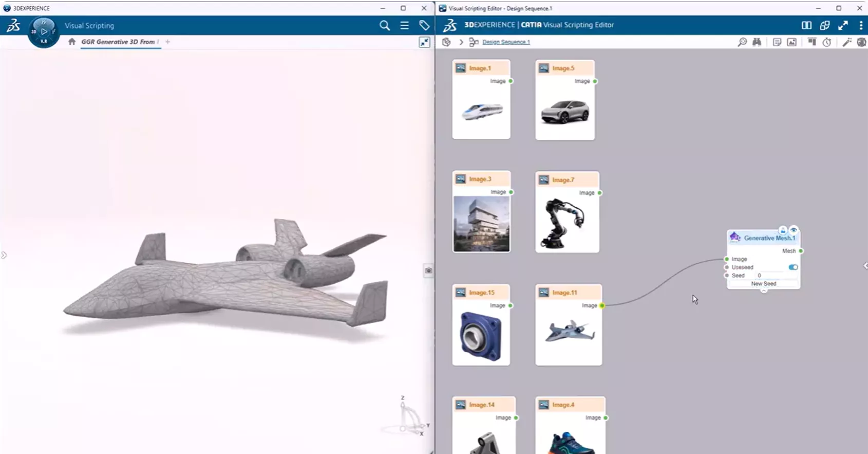Click the zoom search icon in editor toolbar
The image size is (868, 454).
click(742, 42)
